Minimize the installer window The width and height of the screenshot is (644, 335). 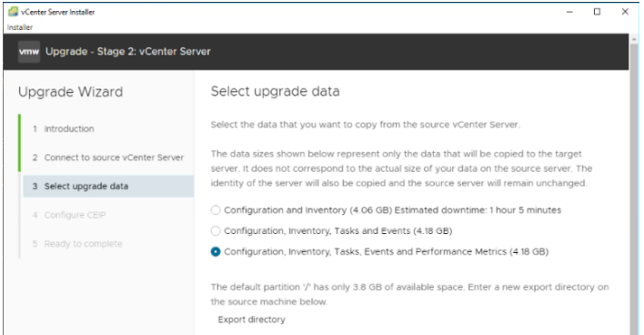click(x=569, y=12)
